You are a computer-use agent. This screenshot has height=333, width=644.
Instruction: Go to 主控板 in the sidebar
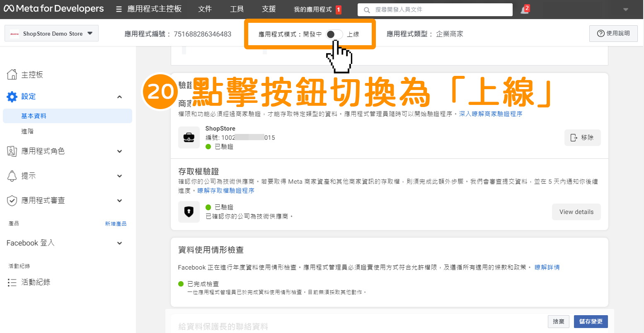click(x=32, y=75)
